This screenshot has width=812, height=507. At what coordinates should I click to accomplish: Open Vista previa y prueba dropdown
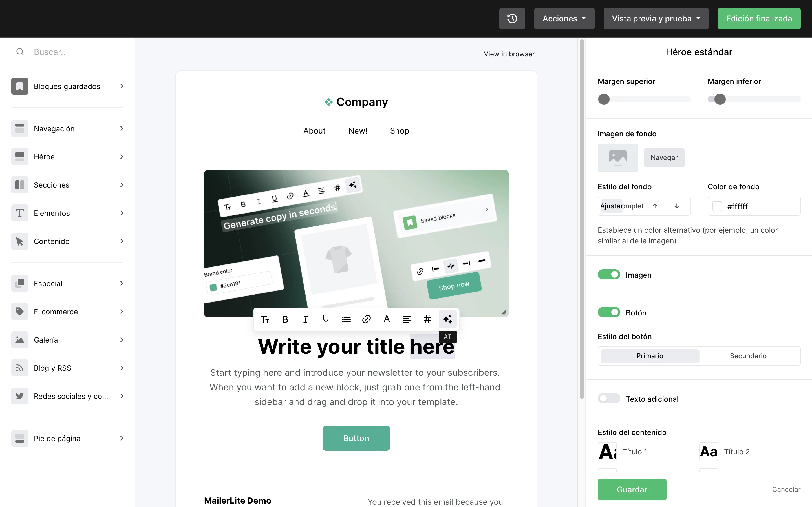tap(656, 18)
